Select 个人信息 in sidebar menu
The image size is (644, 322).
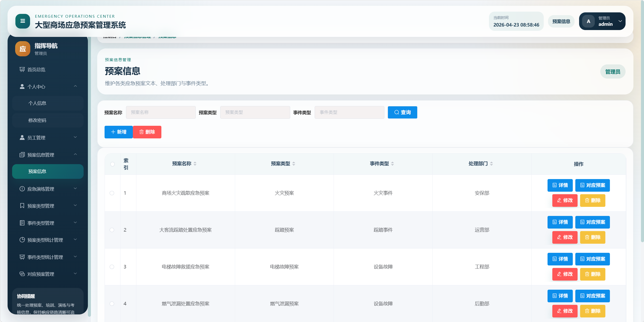pyautogui.click(x=37, y=103)
